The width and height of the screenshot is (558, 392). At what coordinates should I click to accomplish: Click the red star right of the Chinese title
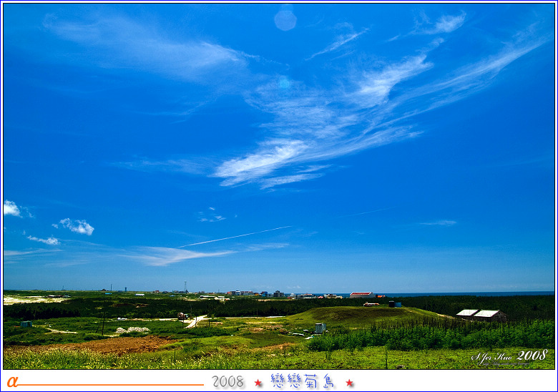pos(349,383)
